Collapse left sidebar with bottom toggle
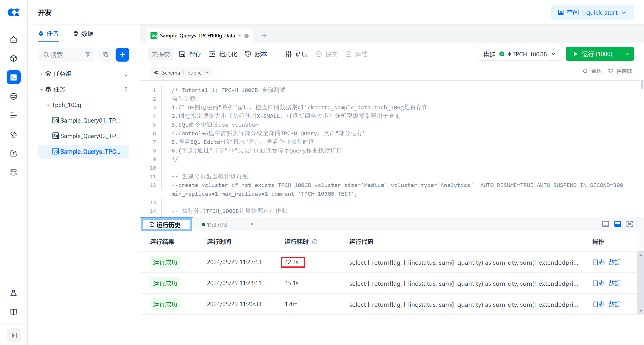The height and width of the screenshot is (345, 644). pos(14,335)
